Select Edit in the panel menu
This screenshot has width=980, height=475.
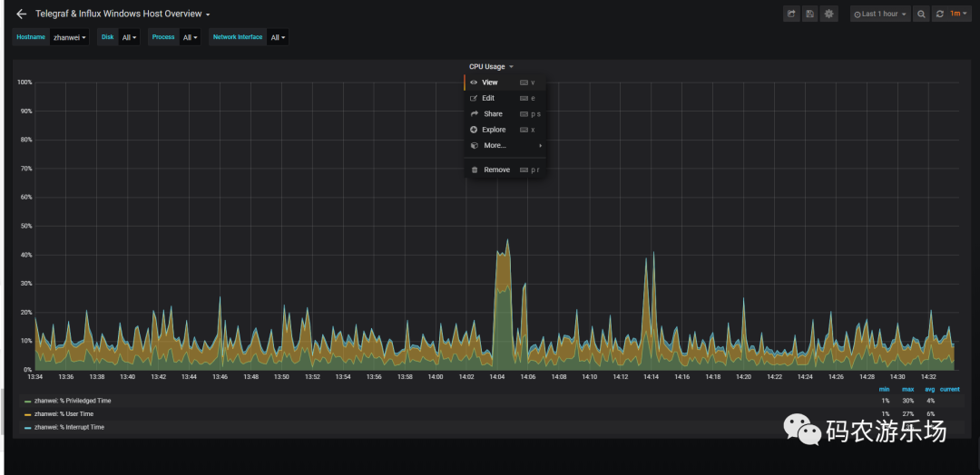pos(505,98)
